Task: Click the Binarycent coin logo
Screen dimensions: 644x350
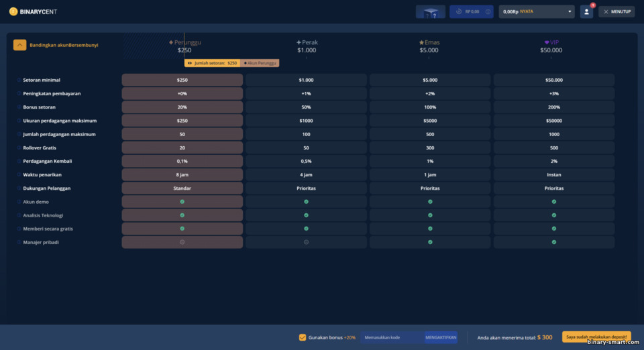Action: [x=13, y=11]
